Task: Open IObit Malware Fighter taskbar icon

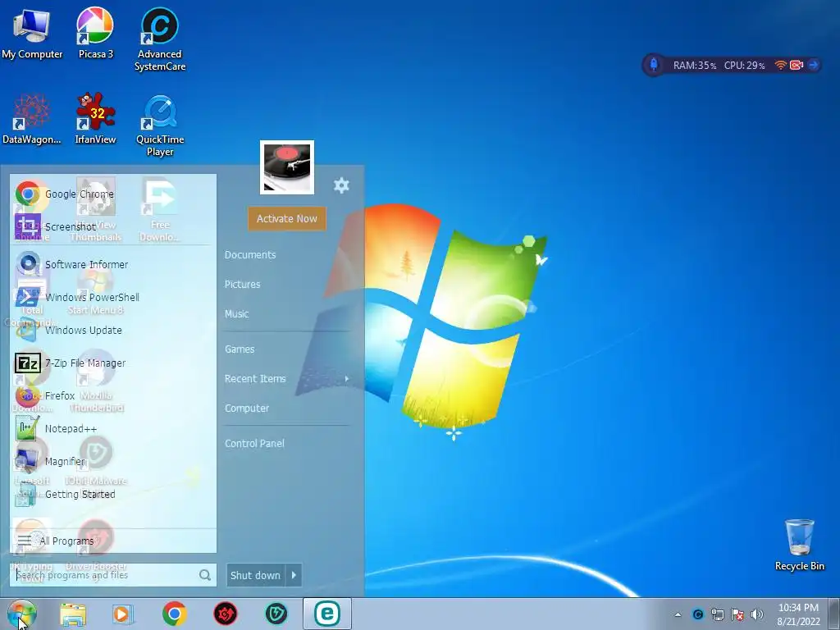Action: tap(276, 614)
